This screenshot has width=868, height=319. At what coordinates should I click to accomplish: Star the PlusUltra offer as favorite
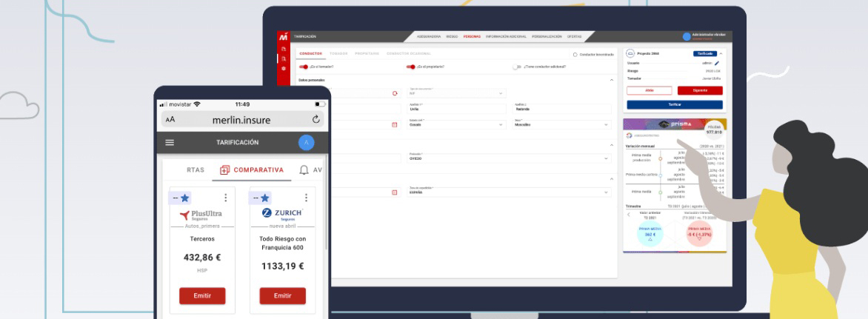tap(185, 198)
